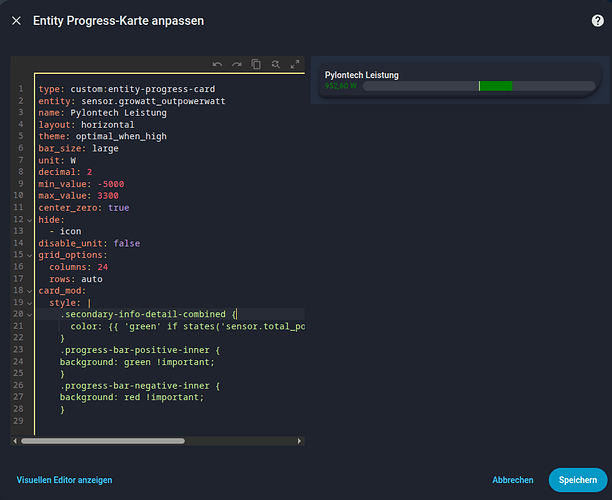This screenshot has width=612, height=500.
Task: Copy the YAML code to clipboard
Action: coord(256,64)
